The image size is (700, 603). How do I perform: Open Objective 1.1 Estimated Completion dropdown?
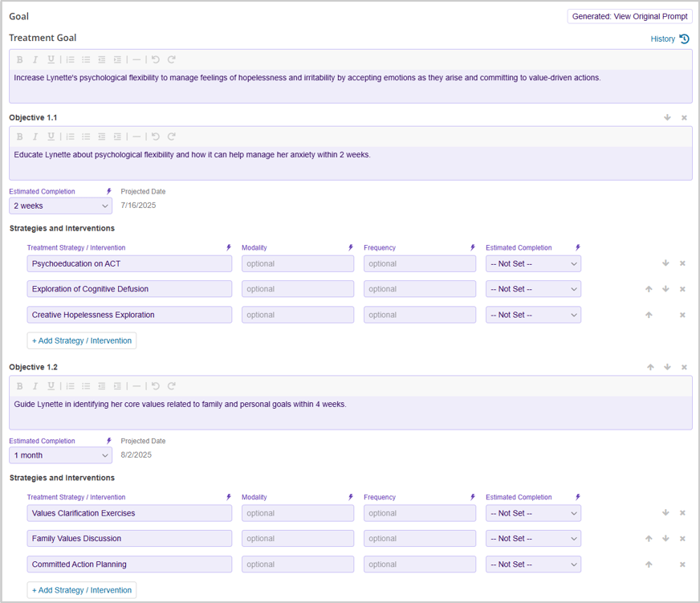pyautogui.click(x=61, y=206)
